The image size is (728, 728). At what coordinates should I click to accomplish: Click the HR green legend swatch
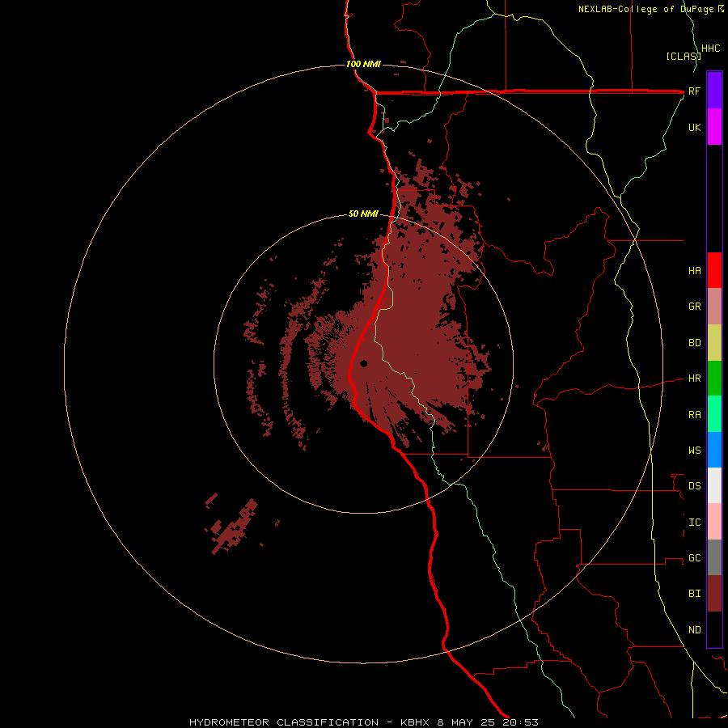[x=714, y=379]
